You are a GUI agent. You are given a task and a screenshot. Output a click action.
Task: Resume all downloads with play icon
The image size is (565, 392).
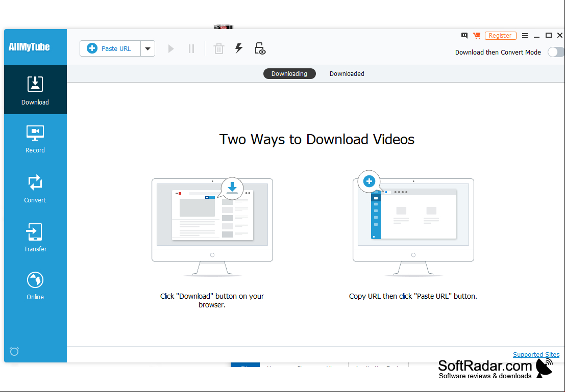[x=171, y=48]
